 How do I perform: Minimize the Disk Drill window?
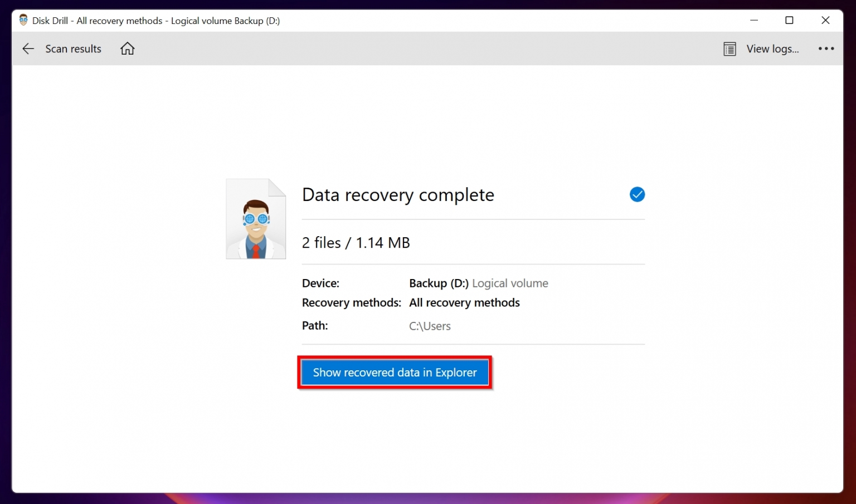[754, 20]
